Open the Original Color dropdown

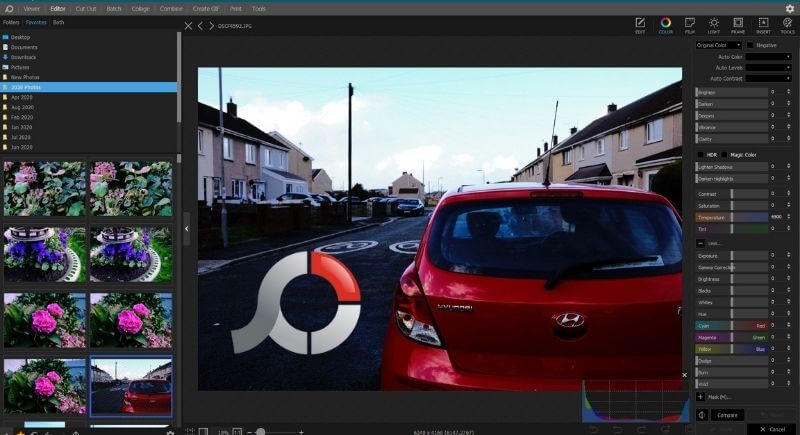click(x=718, y=45)
